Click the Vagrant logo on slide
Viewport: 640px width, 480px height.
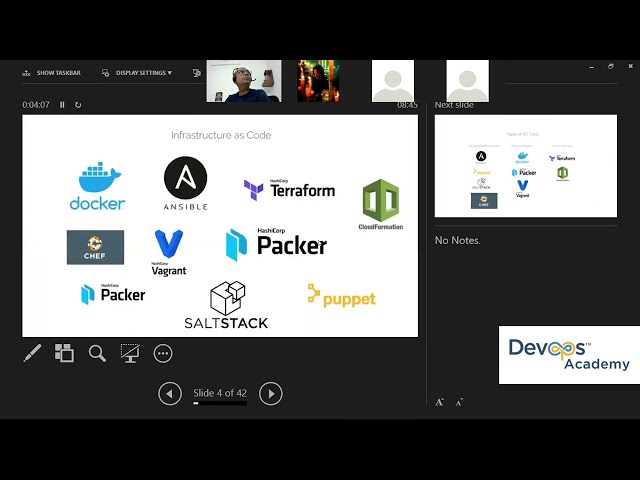tap(169, 253)
